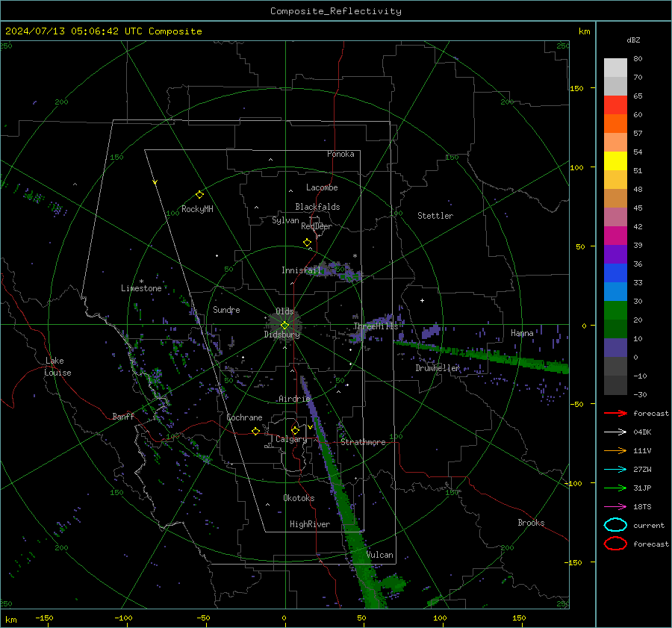Click the dBZ legend heading

pos(633,40)
